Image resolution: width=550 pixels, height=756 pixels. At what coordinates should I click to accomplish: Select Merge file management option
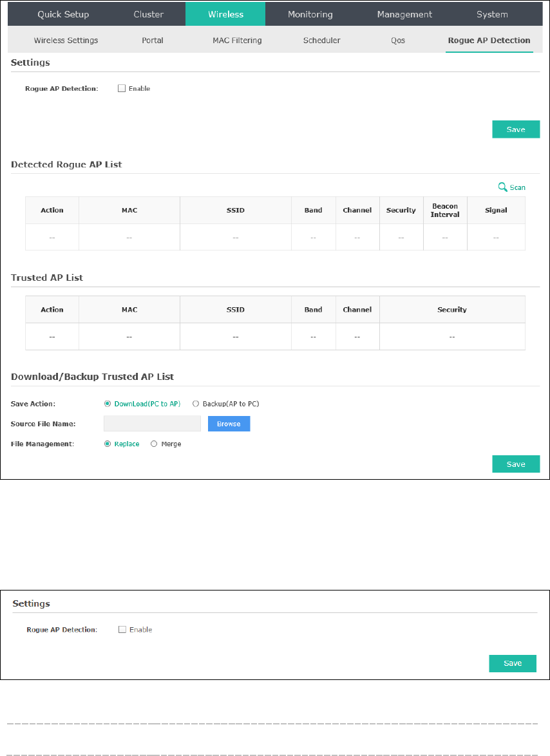154,444
